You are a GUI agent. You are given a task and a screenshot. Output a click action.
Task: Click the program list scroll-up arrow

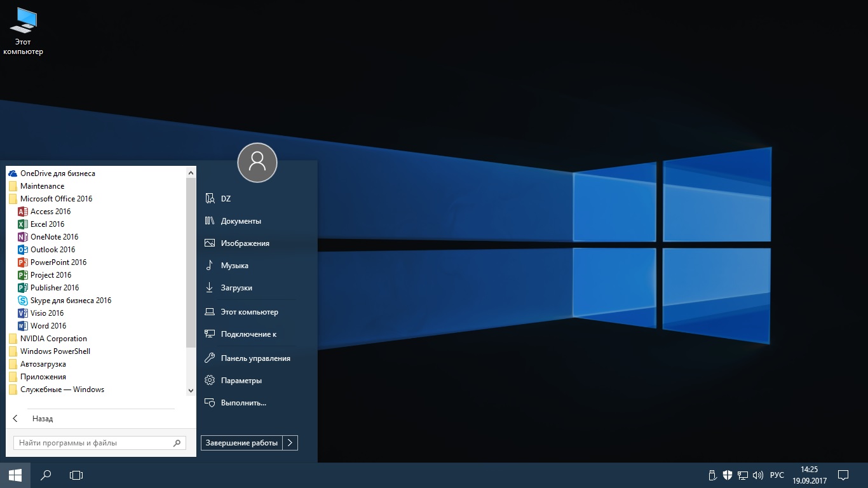pos(191,172)
